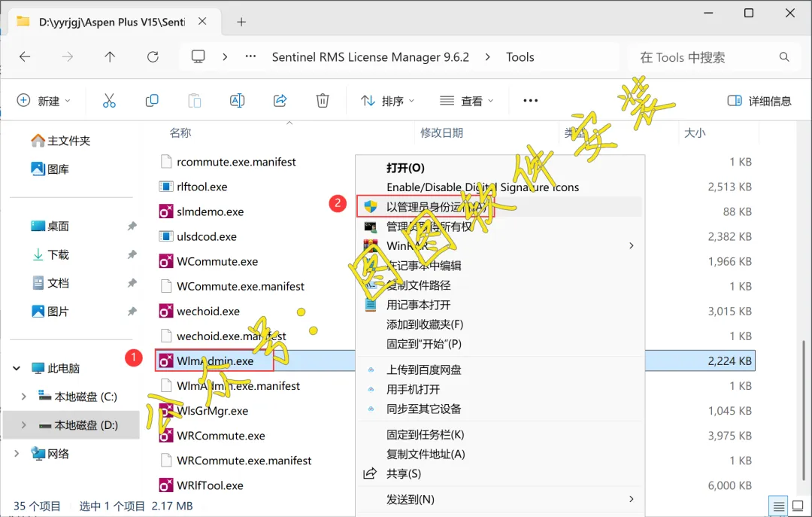Click the Tools breadcrumb segment

coord(520,57)
